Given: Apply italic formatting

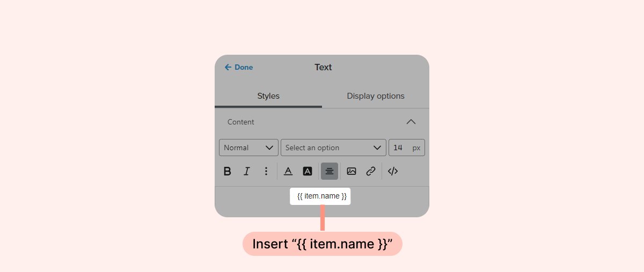Looking at the screenshot, I should click(247, 171).
